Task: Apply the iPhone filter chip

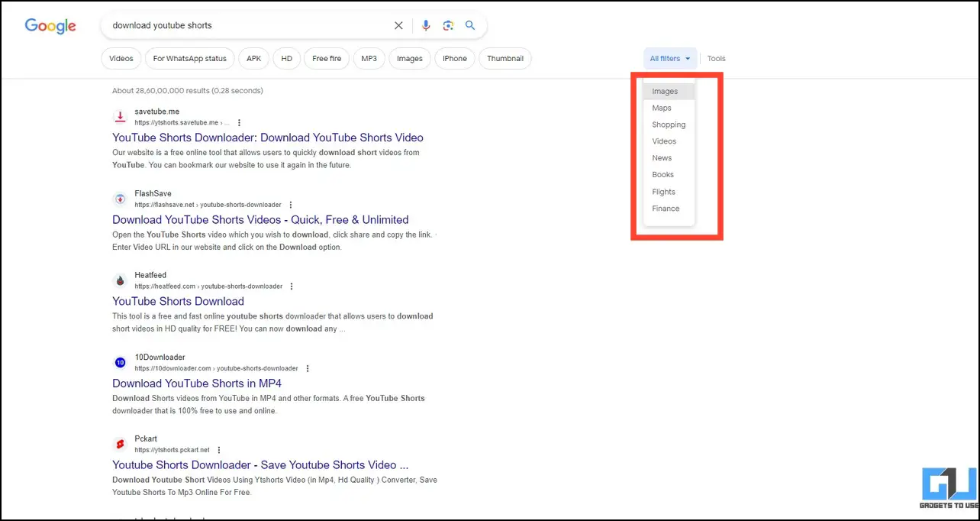Action: [x=455, y=58]
